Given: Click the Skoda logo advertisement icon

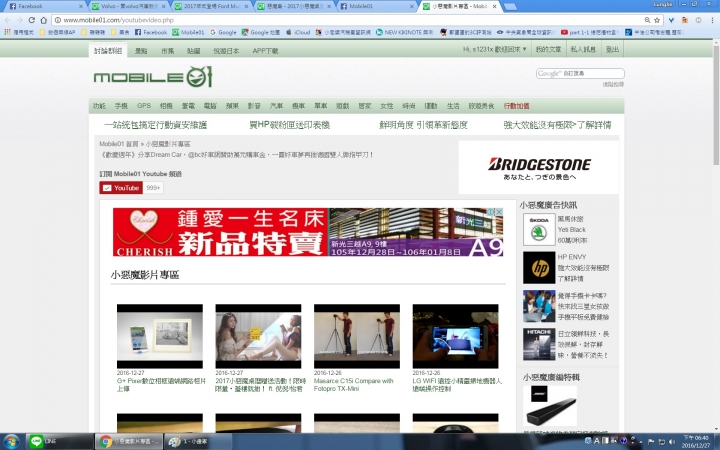Looking at the screenshot, I should click(x=539, y=229).
